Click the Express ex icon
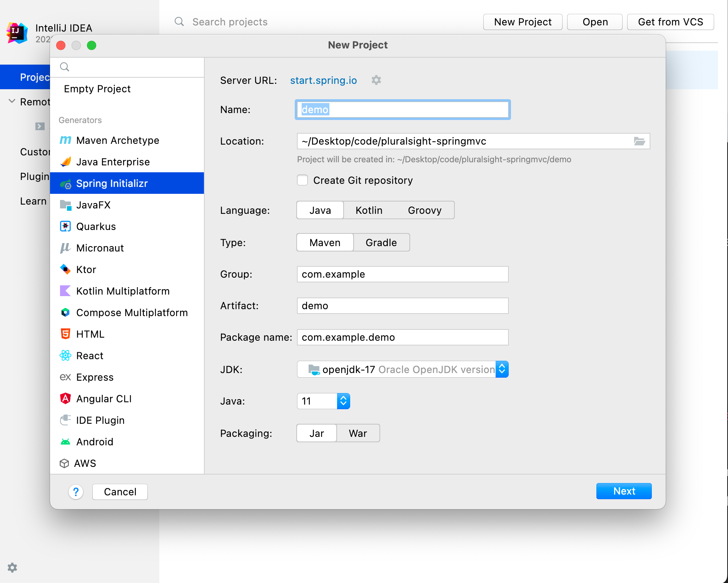Viewport: 728px width, 583px height. (65, 377)
